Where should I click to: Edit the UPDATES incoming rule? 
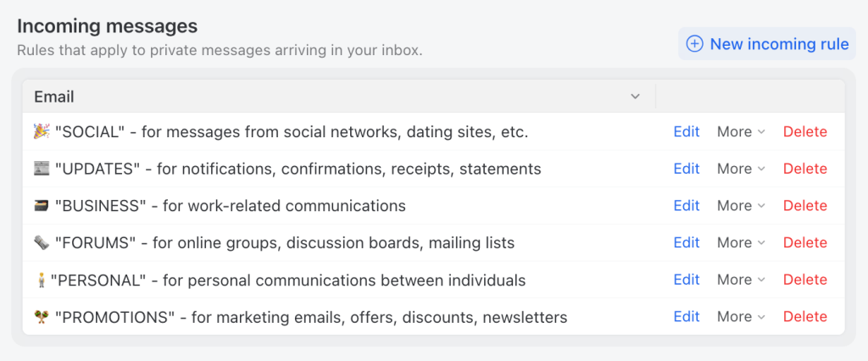687,169
